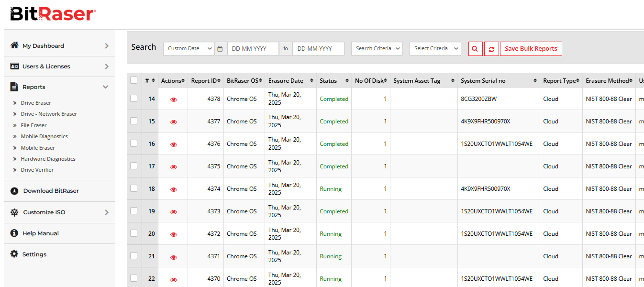Click the end date DD-MM-YYYY field
Screen dimensions: 644x287
click(319, 49)
